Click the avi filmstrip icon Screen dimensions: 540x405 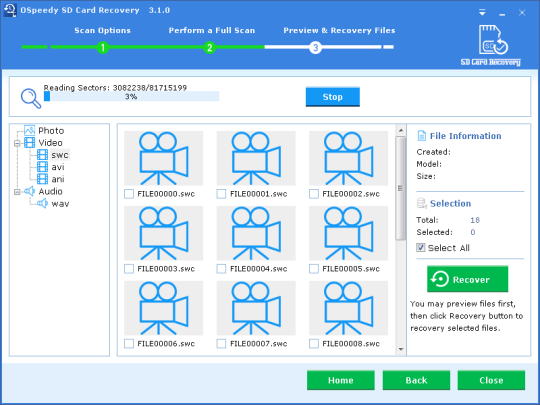pos(42,167)
